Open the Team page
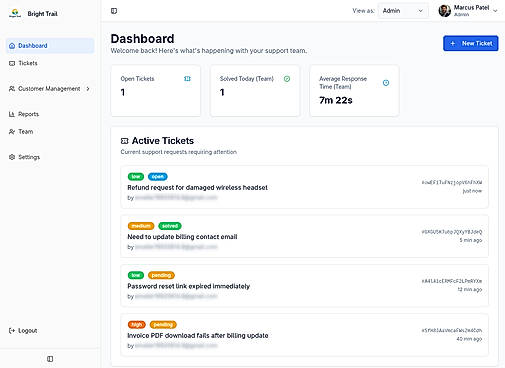The image size is (505, 368). 50,132
